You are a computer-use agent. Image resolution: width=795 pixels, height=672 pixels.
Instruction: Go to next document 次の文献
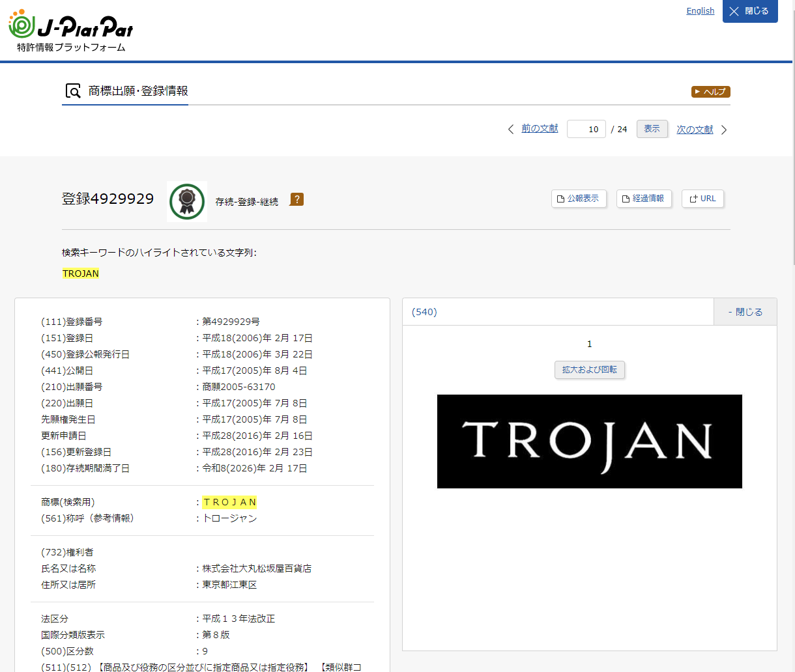[x=695, y=130]
